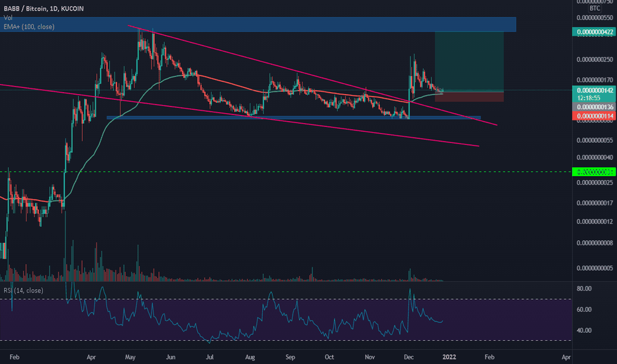The height and width of the screenshot is (364, 617).
Task: Click the Nov label on time axis
Action: tap(369, 357)
